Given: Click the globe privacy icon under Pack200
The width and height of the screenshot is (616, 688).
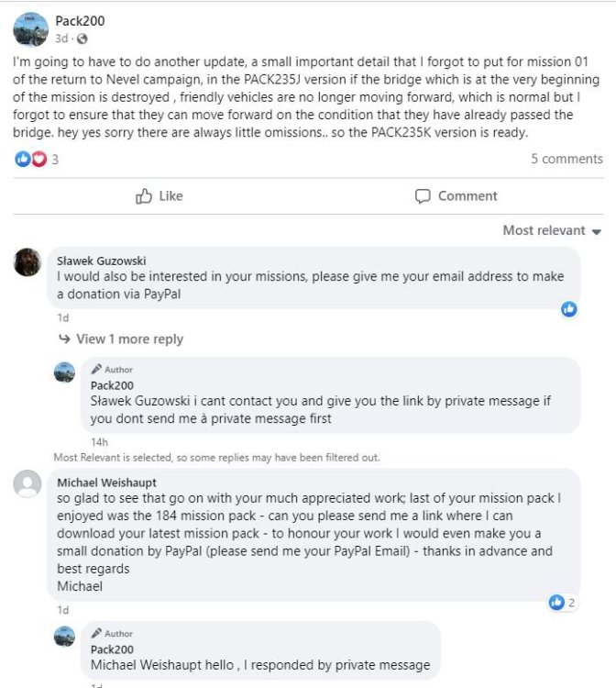Looking at the screenshot, I should point(82,39).
